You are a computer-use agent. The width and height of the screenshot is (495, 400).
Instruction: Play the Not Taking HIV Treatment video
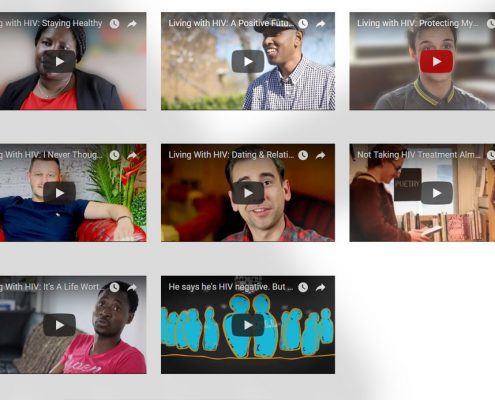(436, 193)
